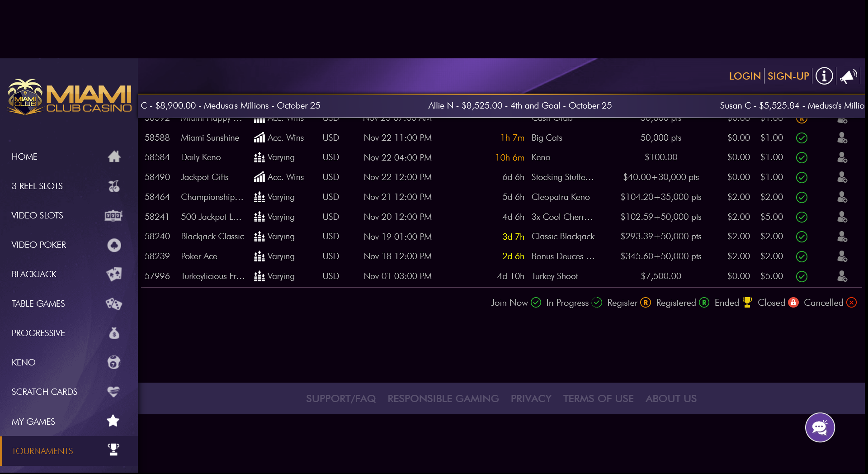The height and width of the screenshot is (474, 868).
Task: Switch to the Blackjack section
Action: 114,275
